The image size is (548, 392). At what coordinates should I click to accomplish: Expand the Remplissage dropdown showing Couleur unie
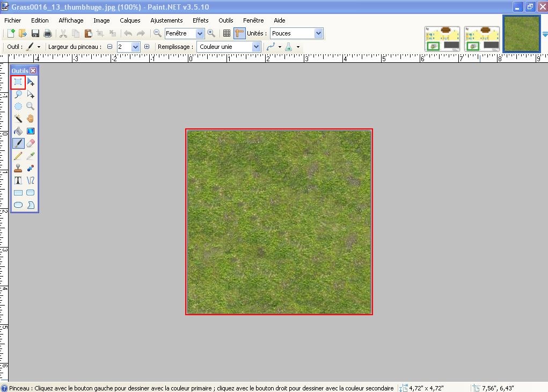[x=255, y=47]
